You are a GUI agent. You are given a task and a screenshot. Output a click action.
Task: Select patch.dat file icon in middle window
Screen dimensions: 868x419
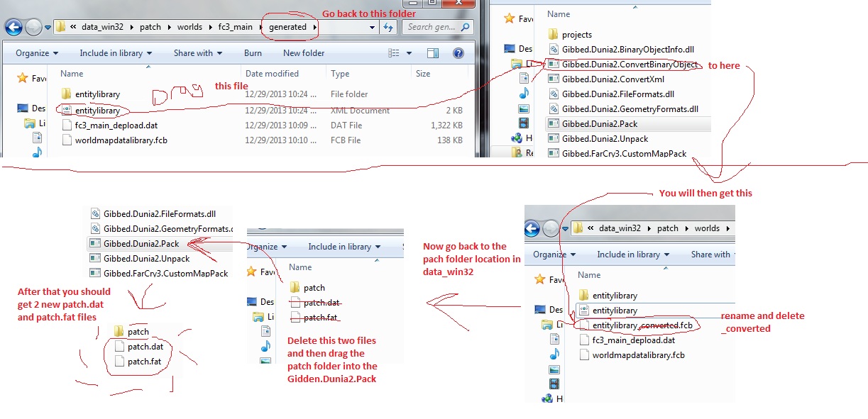tap(296, 303)
